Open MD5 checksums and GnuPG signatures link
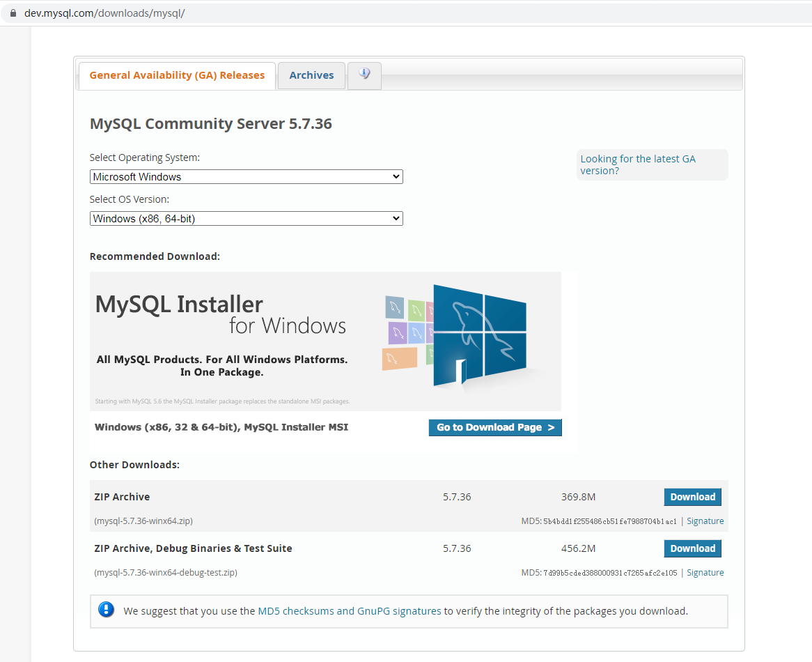 click(x=350, y=611)
